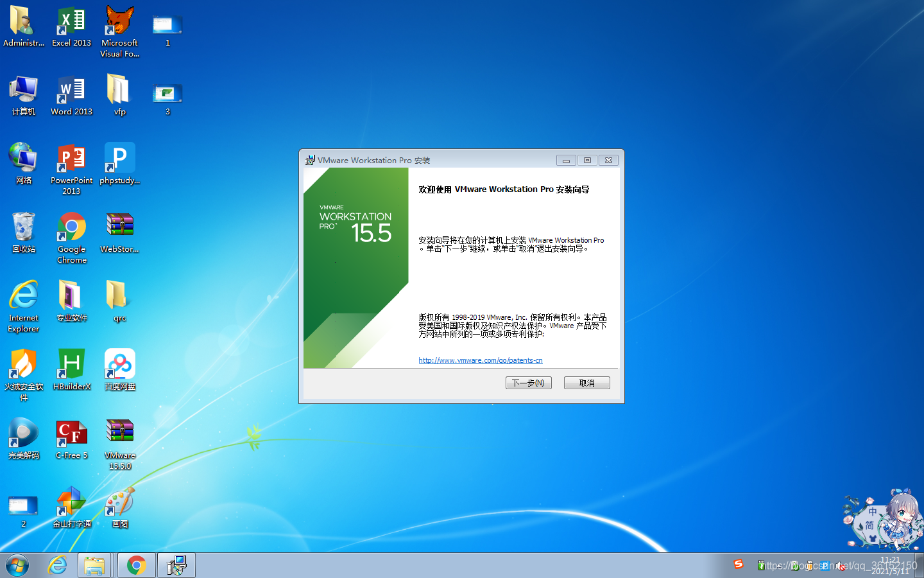Select the 完美解码 player shortcut

(23, 439)
